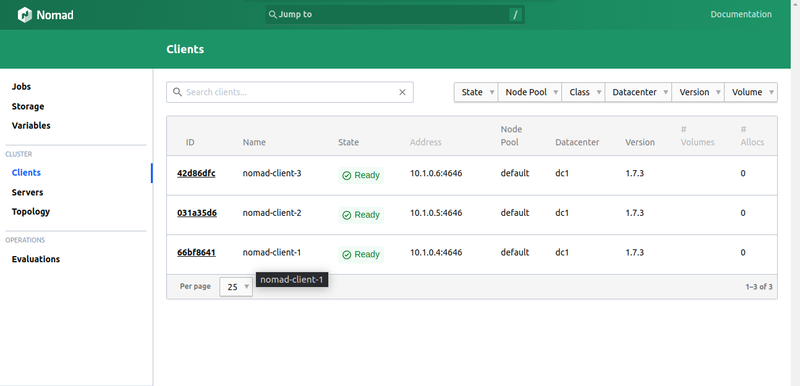
Task: Open Topology in the sidebar
Action: tap(31, 212)
